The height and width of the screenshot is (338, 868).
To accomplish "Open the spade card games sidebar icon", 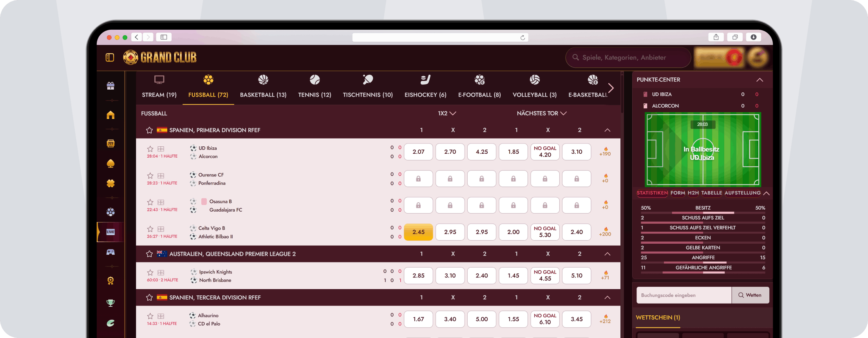I will [110, 164].
